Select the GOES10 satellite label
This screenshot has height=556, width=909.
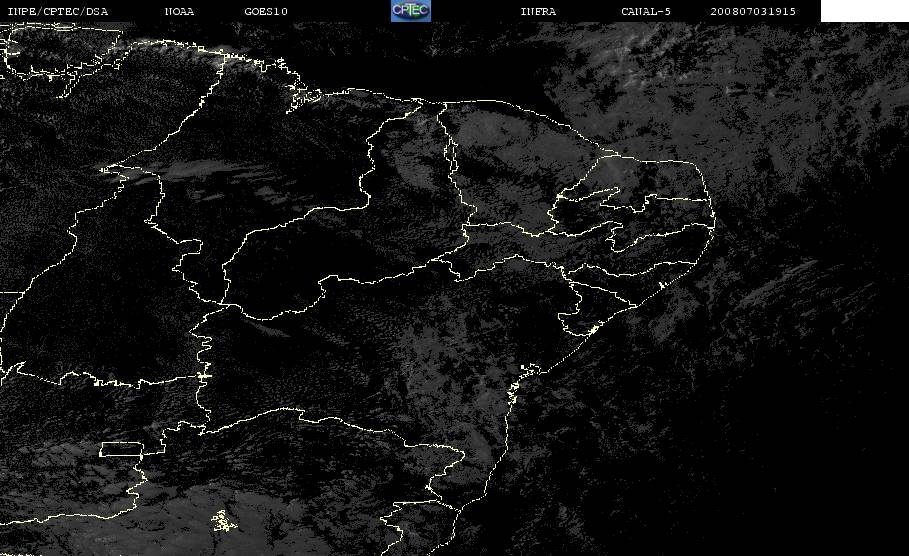click(266, 11)
